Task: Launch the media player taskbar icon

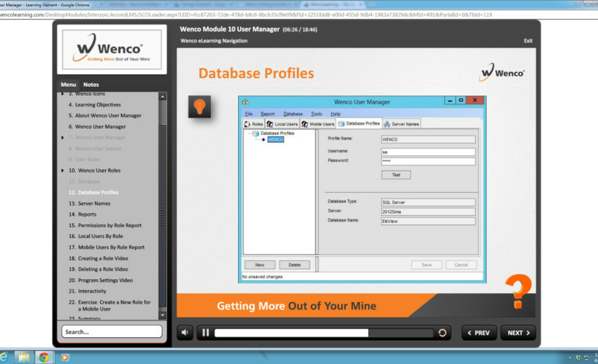Action: point(65,357)
